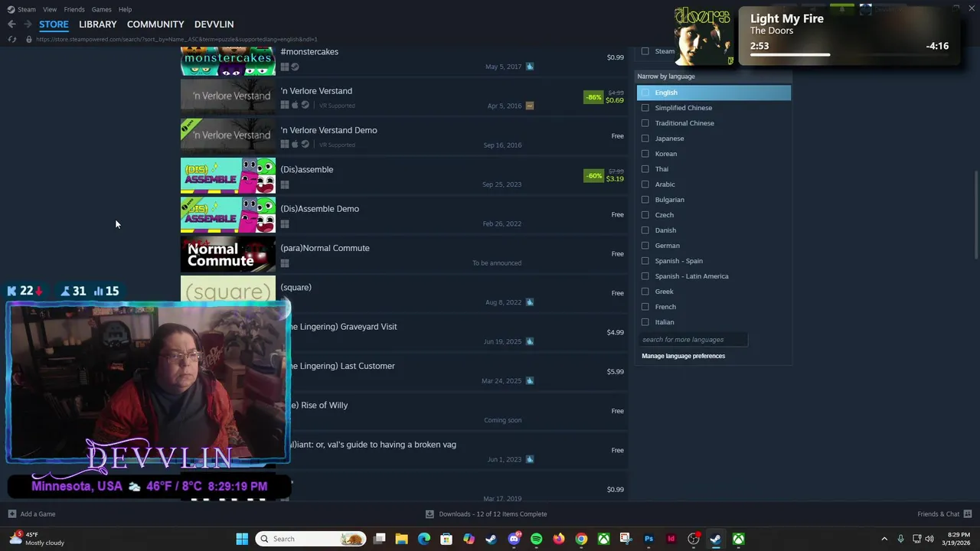980x551 pixels.
Task: Open the Games menu
Action: [x=101, y=9]
